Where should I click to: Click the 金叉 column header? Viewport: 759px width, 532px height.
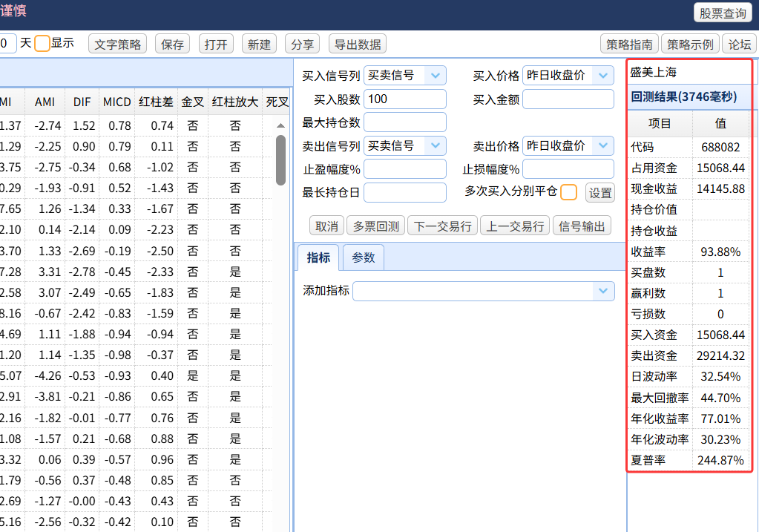[x=193, y=102]
